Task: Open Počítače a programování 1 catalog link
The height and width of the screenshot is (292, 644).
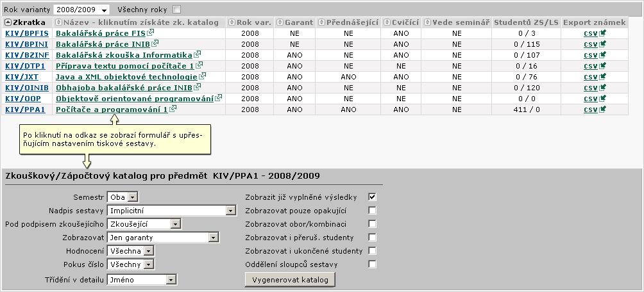Action: click(112, 109)
